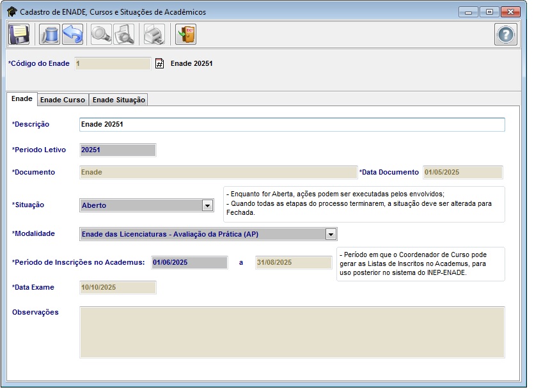Click the Data Documento field

pyautogui.click(x=462, y=173)
